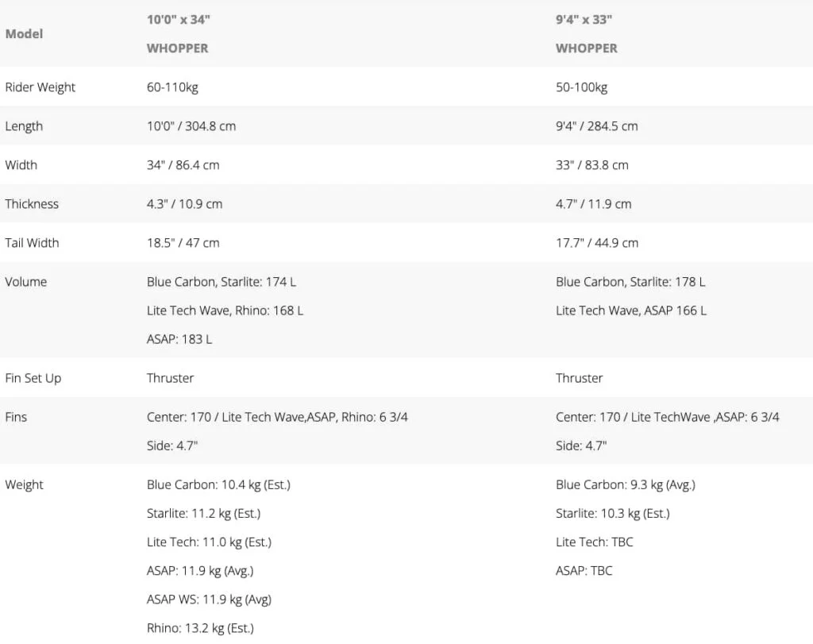Image resolution: width=813 pixels, height=644 pixels.
Task: Click the Rider Weight row label
Action: [x=40, y=87]
